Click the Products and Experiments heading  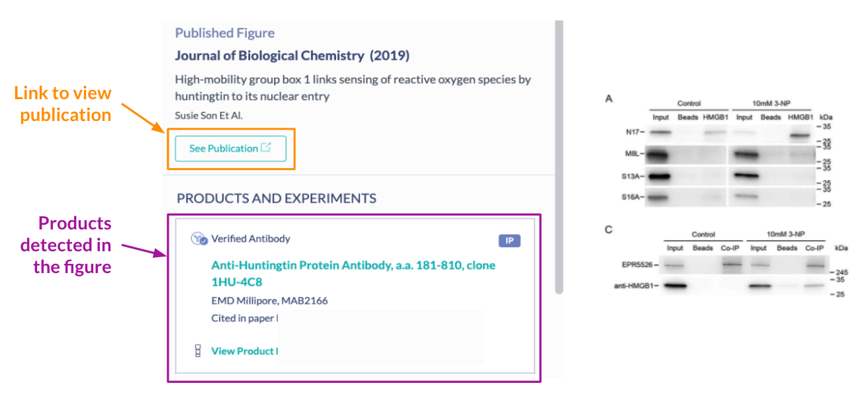[x=276, y=198]
